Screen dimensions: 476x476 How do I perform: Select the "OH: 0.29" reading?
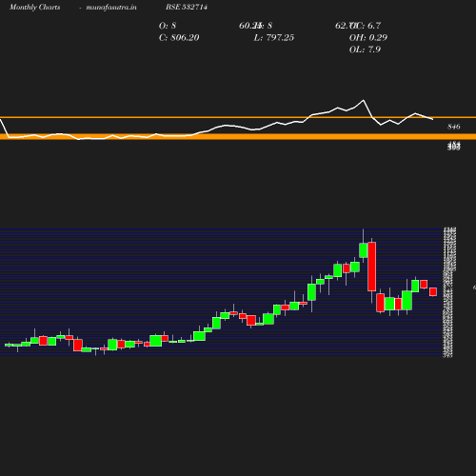click(x=368, y=38)
